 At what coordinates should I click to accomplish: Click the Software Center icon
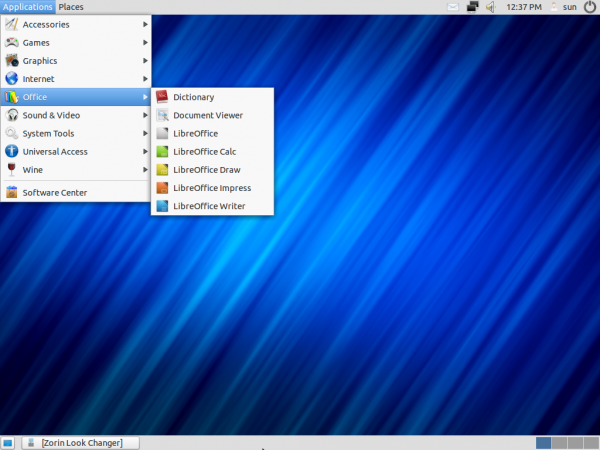click(11, 192)
